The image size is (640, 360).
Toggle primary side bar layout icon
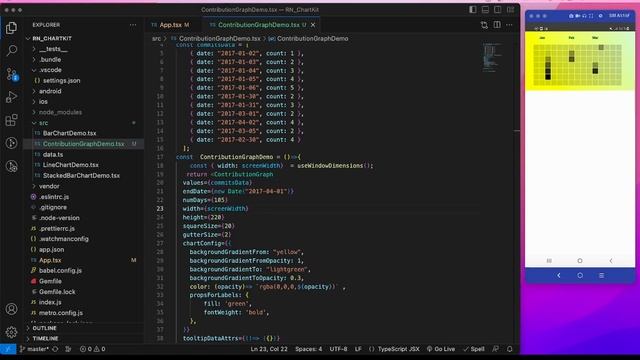tap(473, 9)
